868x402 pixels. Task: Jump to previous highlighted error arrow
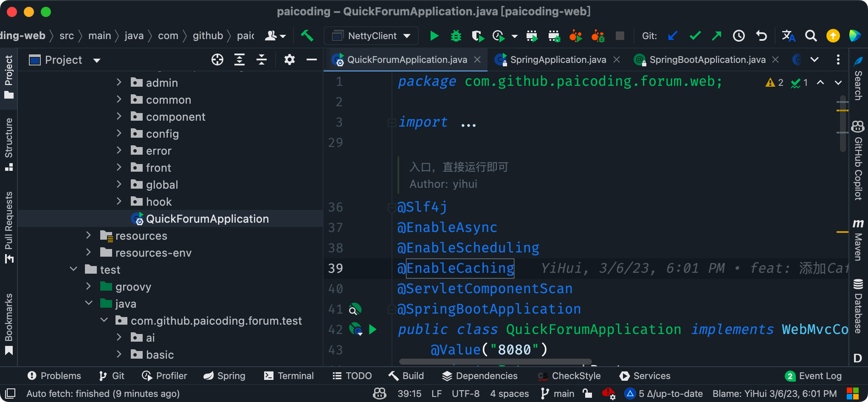coord(820,82)
